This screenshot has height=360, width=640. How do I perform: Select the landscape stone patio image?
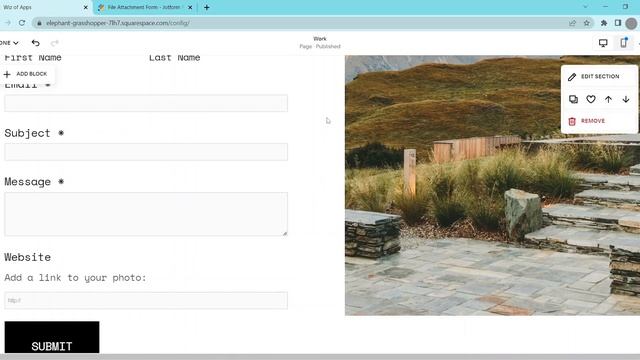tap(492, 185)
